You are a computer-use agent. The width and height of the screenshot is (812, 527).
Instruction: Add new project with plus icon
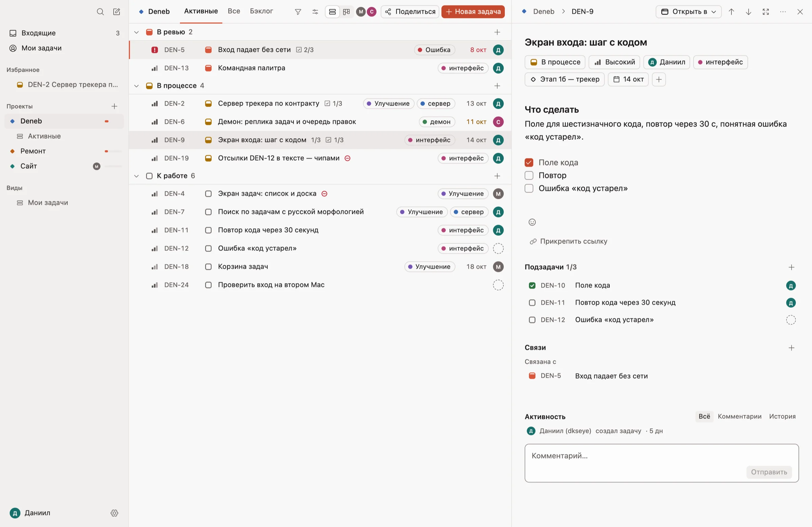click(x=114, y=107)
